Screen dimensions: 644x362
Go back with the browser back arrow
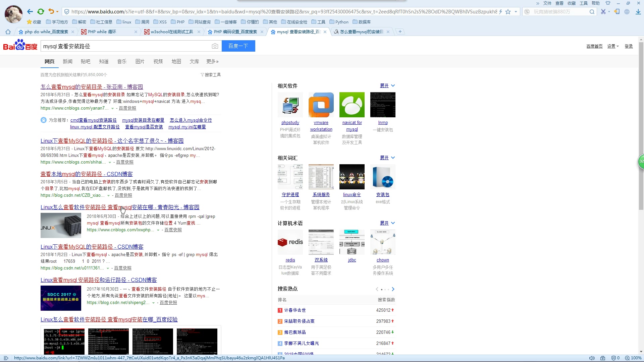[30, 12]
